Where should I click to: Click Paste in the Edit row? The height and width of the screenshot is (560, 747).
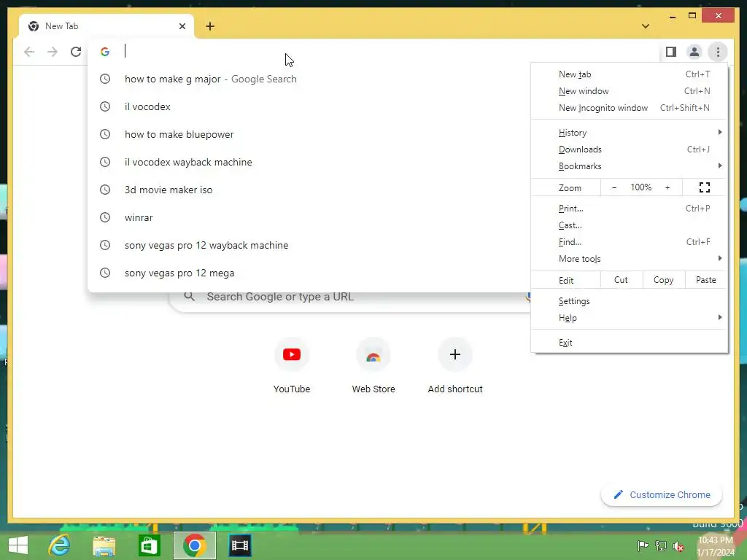click(706, 280)
